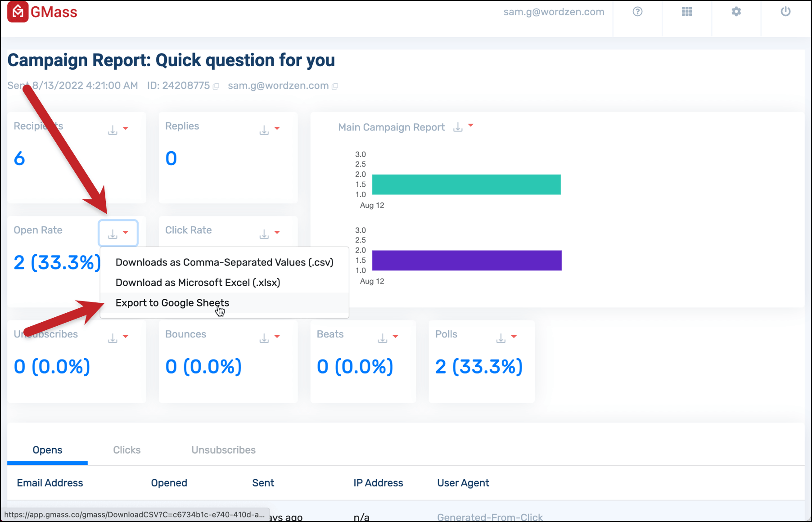Click the GMass logo icon

[18, 12]
